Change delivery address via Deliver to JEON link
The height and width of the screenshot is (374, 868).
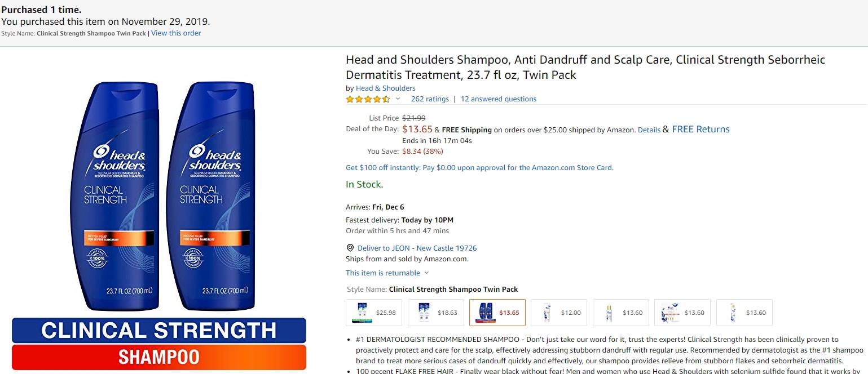pos(417,248)
